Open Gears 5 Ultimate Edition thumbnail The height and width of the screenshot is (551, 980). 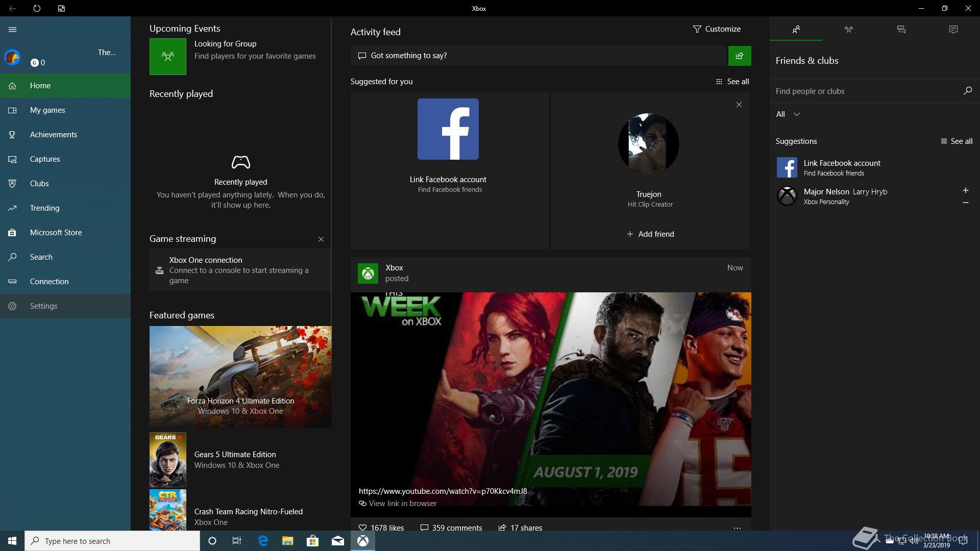coord(168,460)
